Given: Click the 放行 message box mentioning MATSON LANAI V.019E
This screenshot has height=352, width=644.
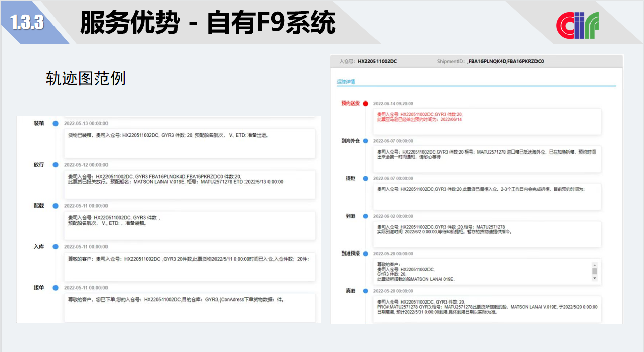Looking at the screenshot, I should 190,184.
